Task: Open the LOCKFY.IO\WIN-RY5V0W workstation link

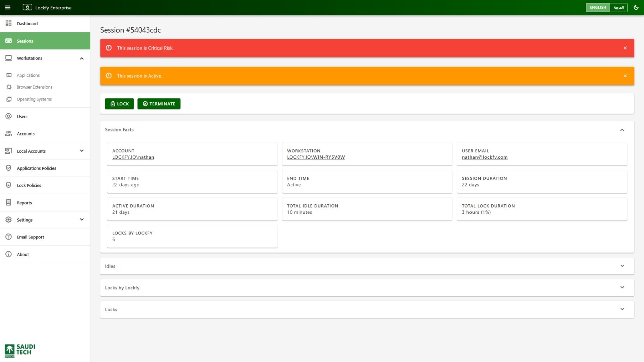Action: point(316,157)
